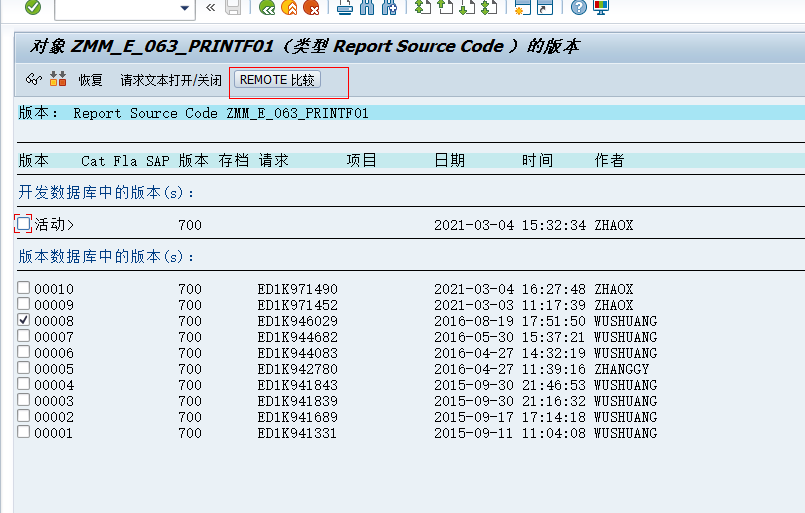Click the REMOTE 比较 button
Screen dimensions: 805x513
(x=277, y=80)
